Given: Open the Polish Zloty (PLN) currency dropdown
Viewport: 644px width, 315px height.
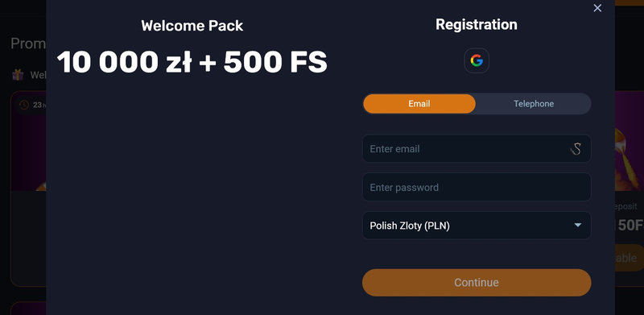Looking at the screenshot, I should 477,226.
